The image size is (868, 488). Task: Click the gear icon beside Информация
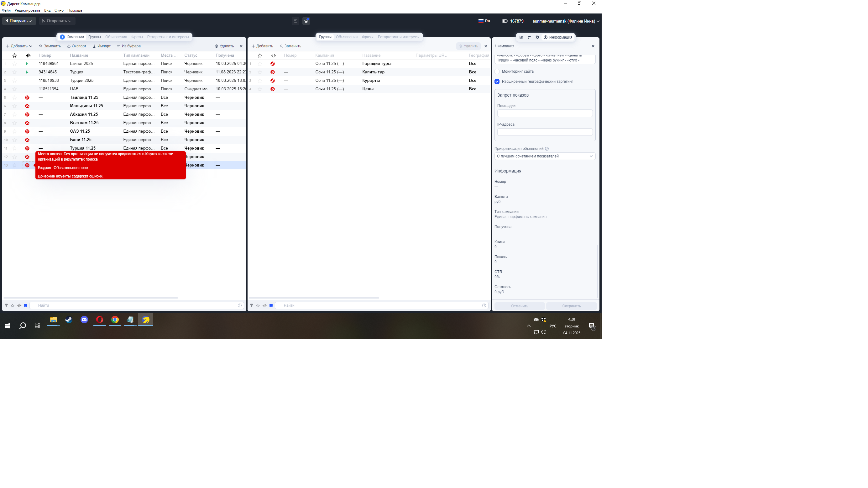537,37
